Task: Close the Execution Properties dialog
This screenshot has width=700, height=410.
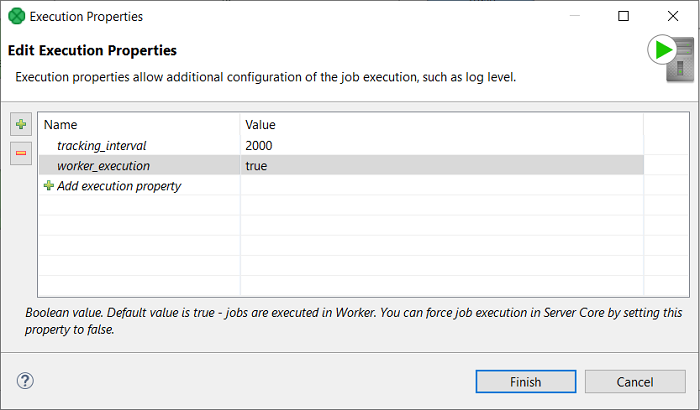Action: point(671,16)
